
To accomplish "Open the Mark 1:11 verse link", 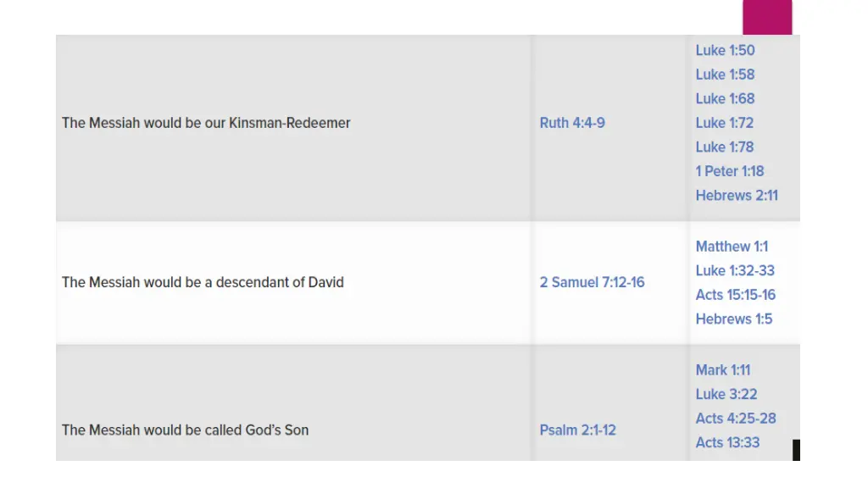I will click(723, 370).
